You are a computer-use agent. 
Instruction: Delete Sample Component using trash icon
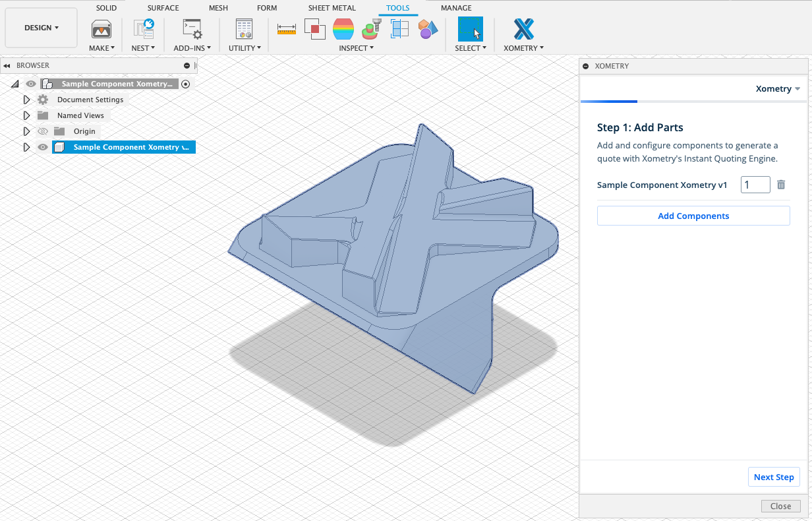(781, 185)
